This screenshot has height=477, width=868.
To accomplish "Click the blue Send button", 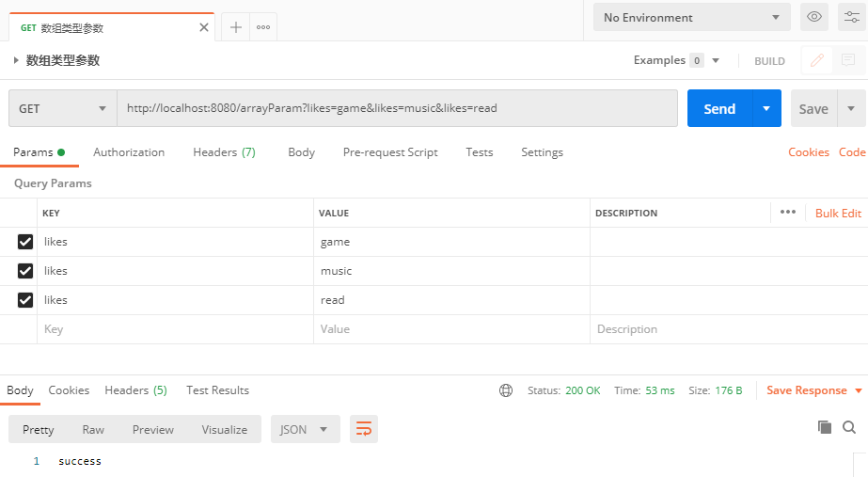I will 719,108.
